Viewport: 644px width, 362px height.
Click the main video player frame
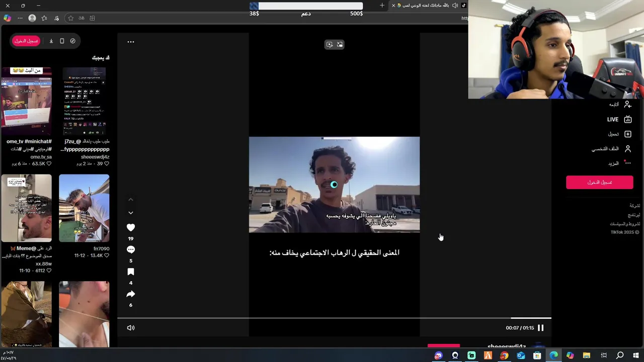pos(334,185)
